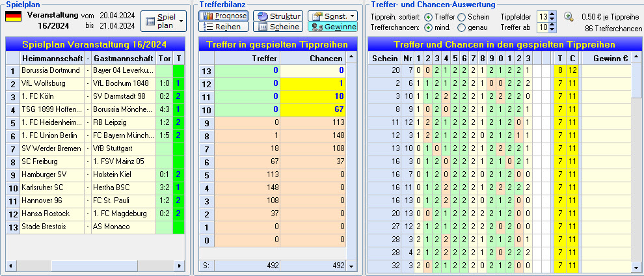Click Schein number 32 in the last row
This screenshot has height=276, width=644.
coord(384,266)
